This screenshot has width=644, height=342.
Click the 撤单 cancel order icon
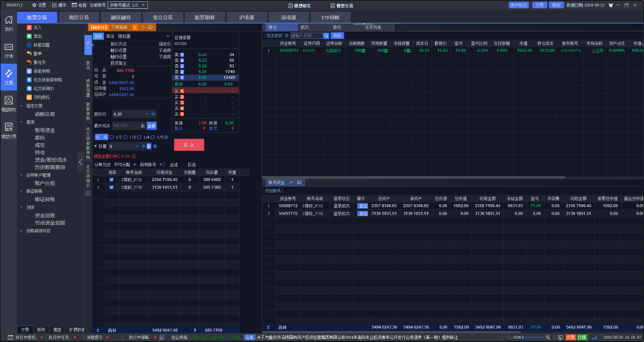point(29,54)
